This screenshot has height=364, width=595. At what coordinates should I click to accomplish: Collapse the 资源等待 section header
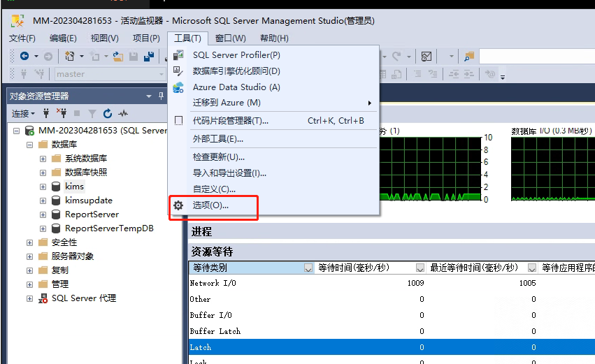click(392, 252)
